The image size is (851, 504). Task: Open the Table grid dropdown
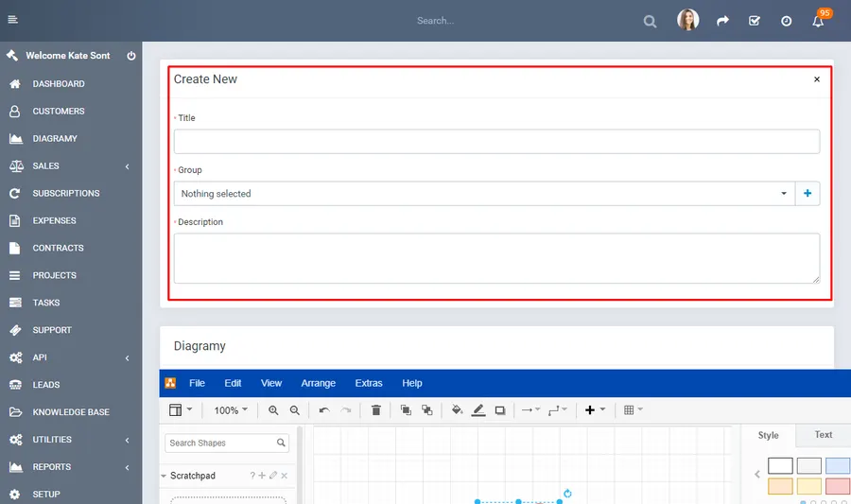pos(633,410)
